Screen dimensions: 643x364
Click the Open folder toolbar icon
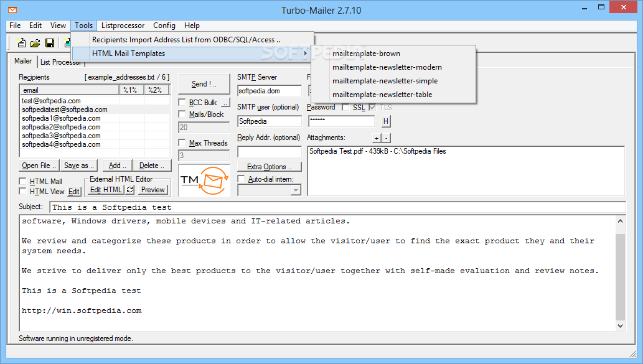(35, 43)
